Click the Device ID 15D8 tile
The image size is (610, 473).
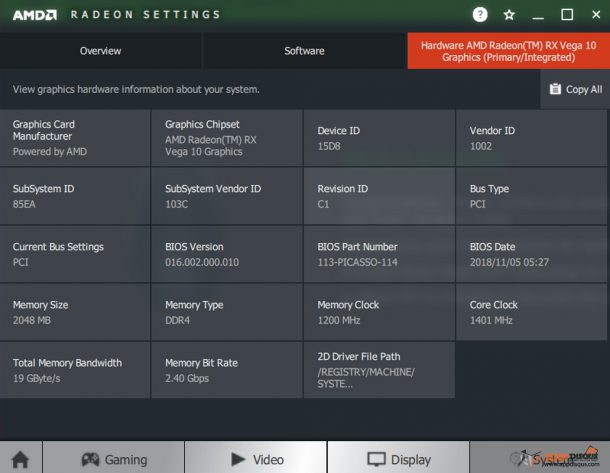(379, 138)
